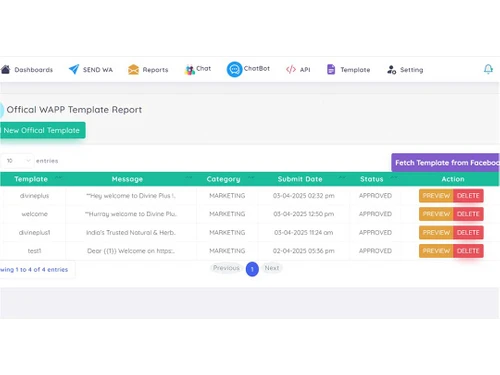Click MARKETING category in test1 row

pyautogui.click(x=227, y=251)
